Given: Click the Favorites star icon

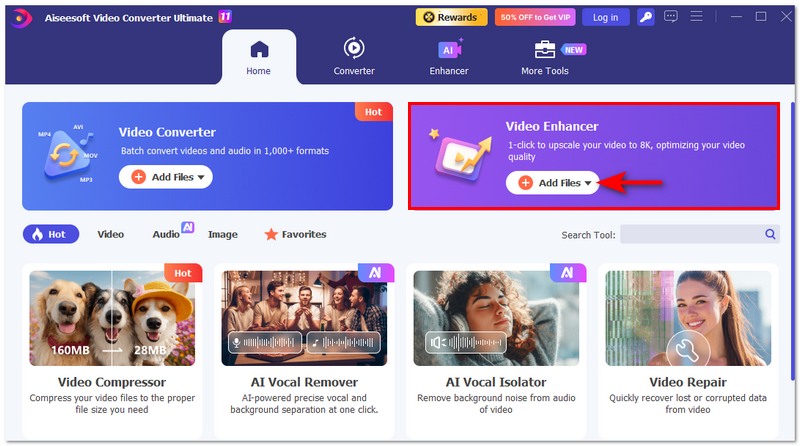Looking at the screenshot, I should click(271, 234).
